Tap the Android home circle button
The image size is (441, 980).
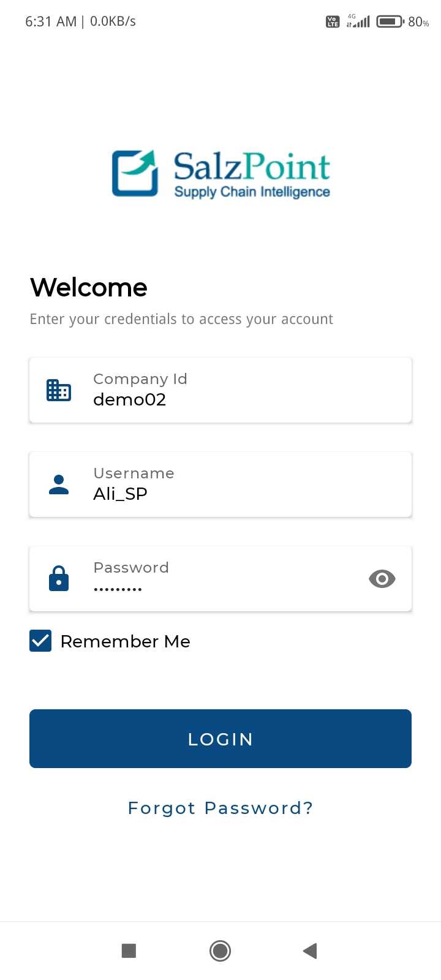click(x=220, y=951)
